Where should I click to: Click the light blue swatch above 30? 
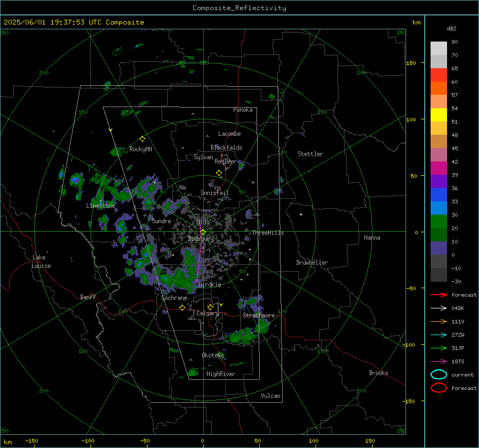click(439, 208)
